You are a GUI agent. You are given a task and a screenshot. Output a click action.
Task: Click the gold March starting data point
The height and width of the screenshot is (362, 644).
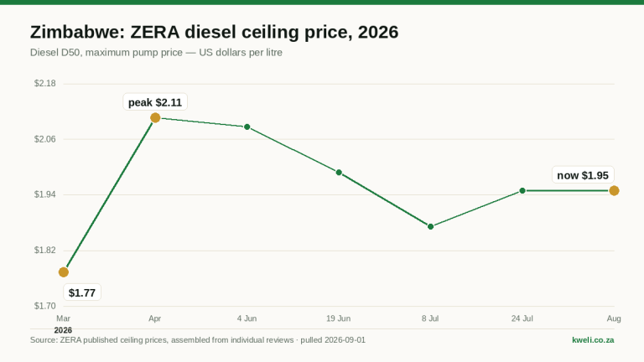[63, 272]
